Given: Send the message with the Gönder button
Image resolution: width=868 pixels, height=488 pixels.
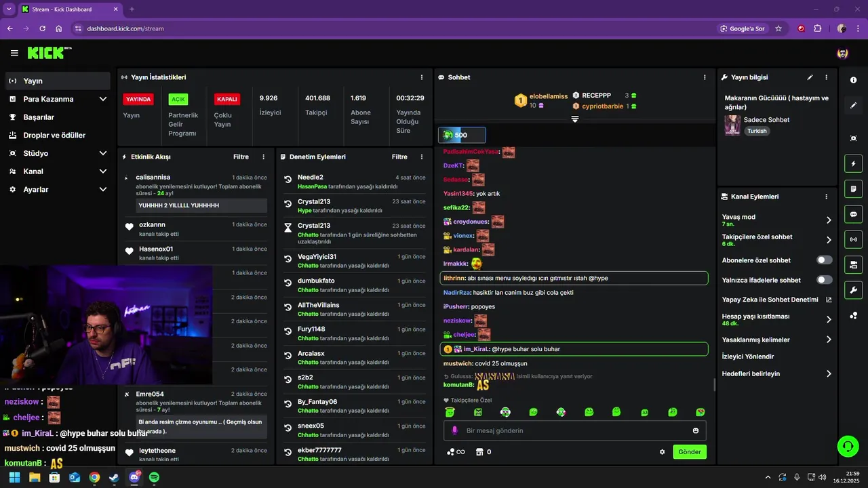Looking at the screenshot, I should coord(690,452).
